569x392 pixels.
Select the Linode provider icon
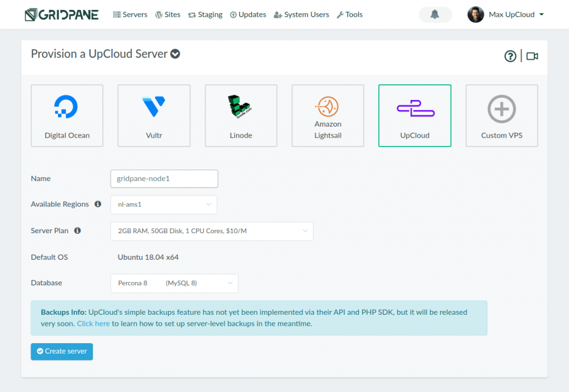pos(241,108)
